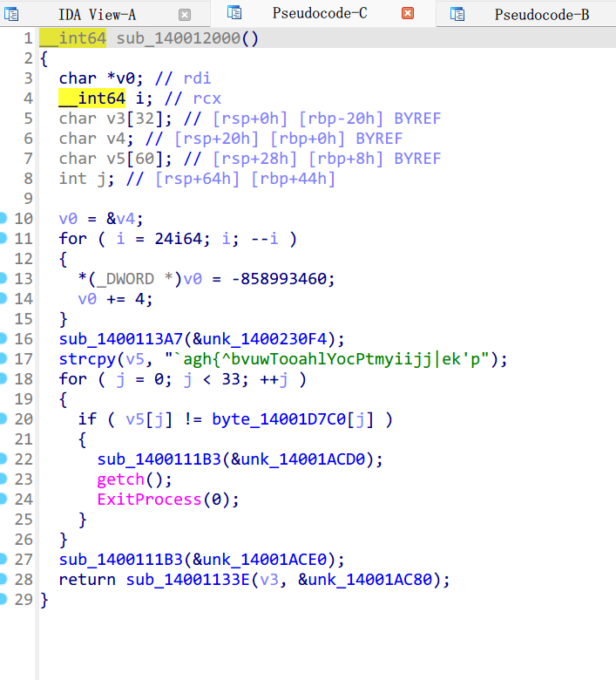
Task: Click highlighted __int64 return type on line 1
Action: click(73, 38)
